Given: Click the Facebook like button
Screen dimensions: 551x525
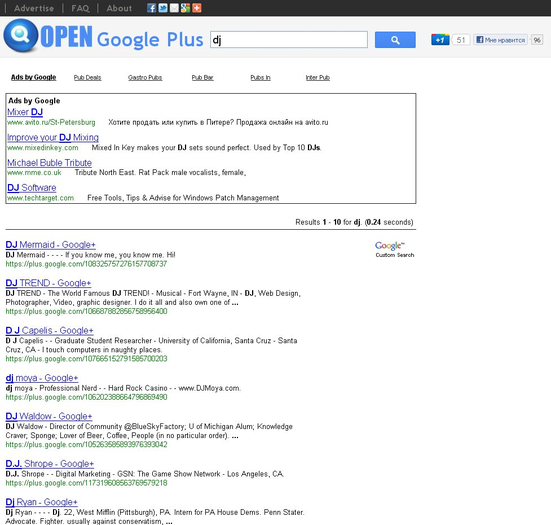Looking at the screenshot, I should coord(501,40).
